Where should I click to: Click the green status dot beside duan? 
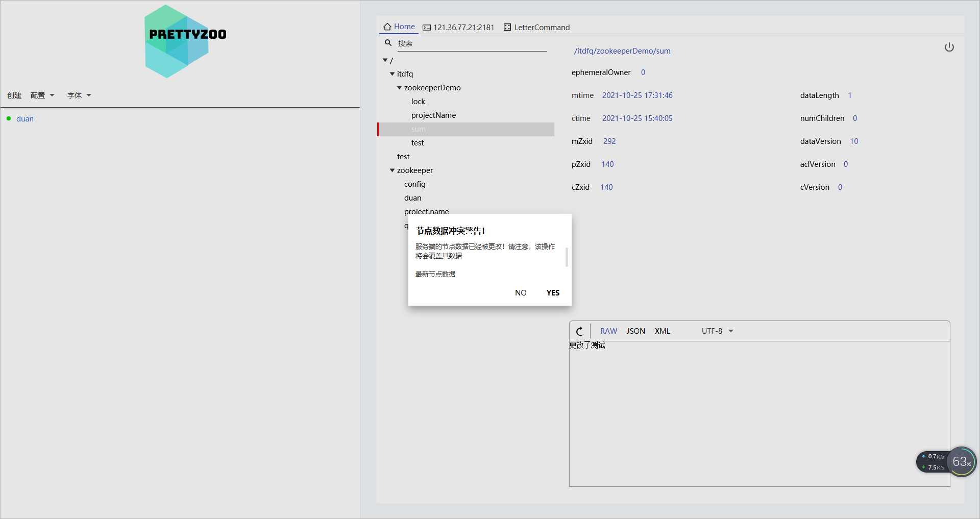point(9,118)
